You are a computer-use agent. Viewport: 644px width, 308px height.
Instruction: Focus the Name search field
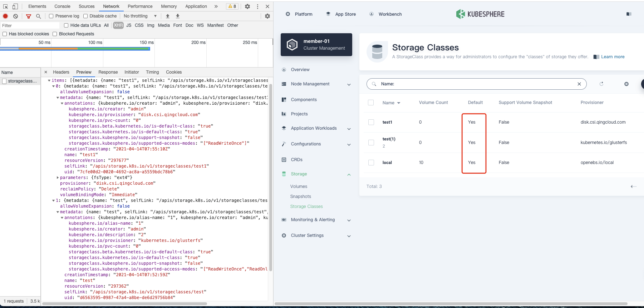pos(476,84)
